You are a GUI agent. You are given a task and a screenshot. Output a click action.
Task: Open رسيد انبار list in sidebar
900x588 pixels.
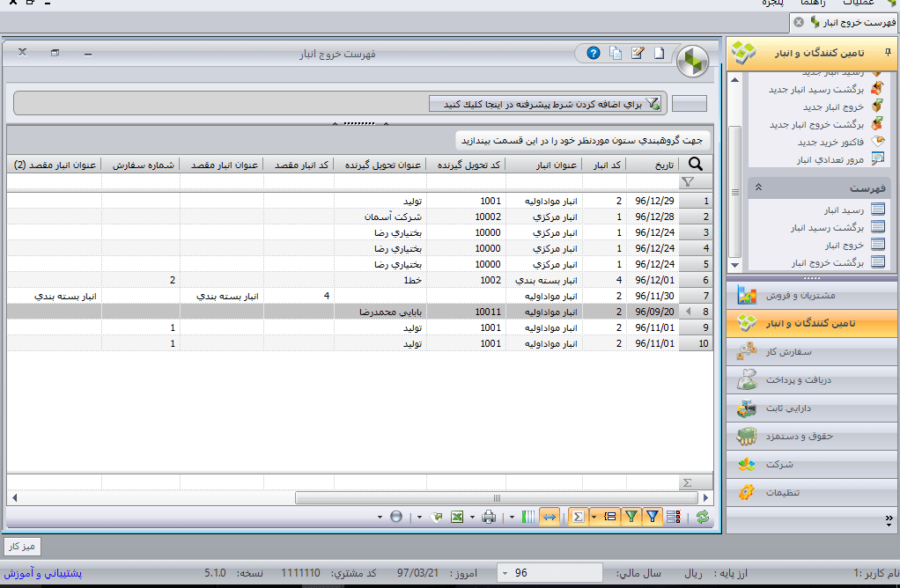tap(844, 210)
